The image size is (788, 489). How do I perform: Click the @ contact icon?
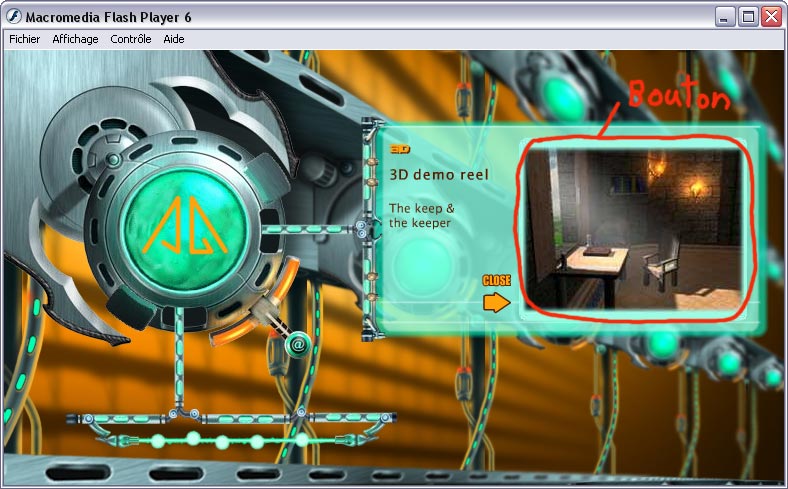(x=298, y=345)
